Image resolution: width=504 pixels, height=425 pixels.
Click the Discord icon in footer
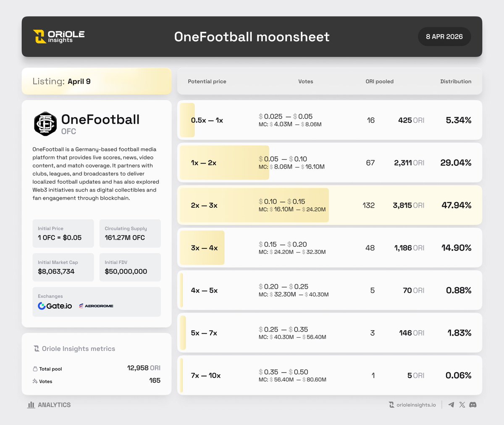473,405
